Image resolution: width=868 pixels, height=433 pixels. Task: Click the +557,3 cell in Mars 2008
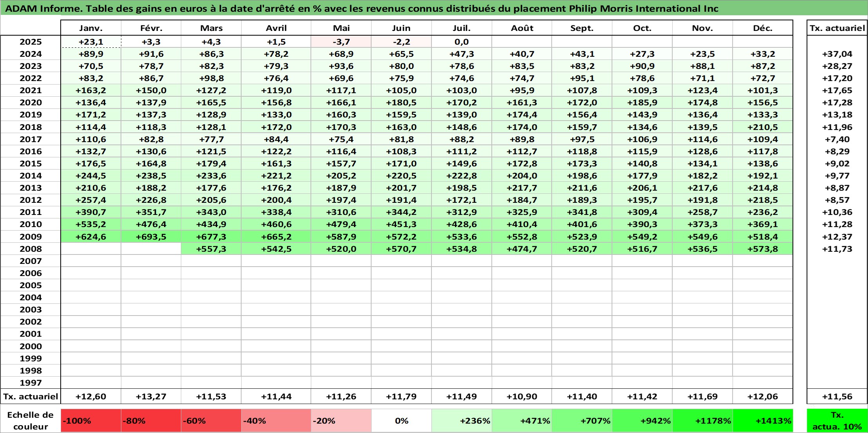211,249
